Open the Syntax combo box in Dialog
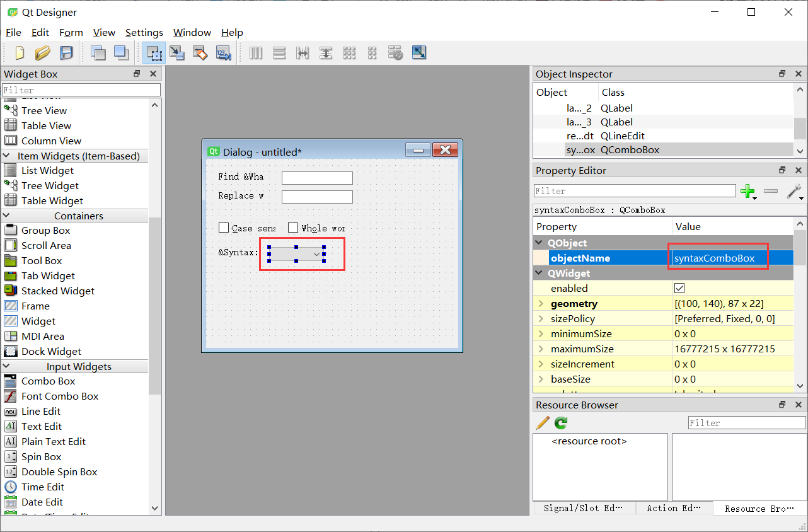Viewport: 808px width, 532px height. (296, 253)
